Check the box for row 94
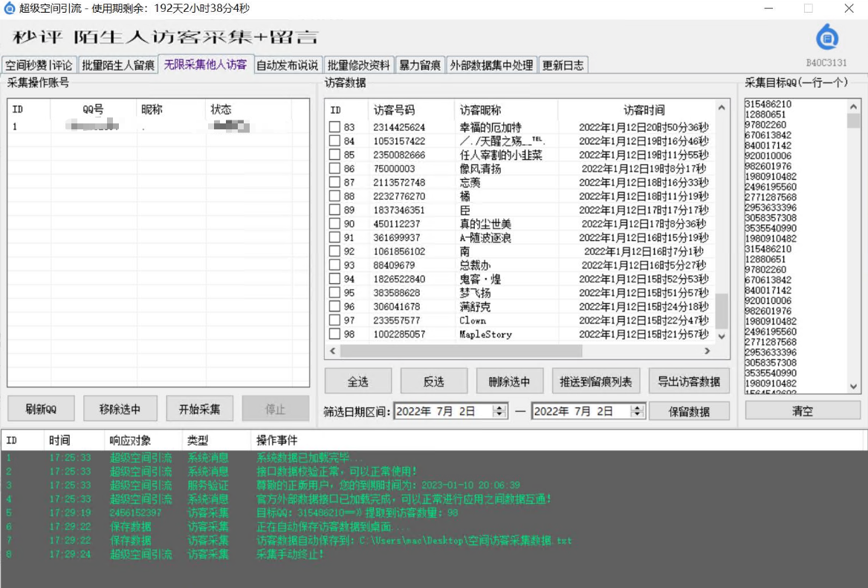Screen dimensions: 868x588 click(334, 279)
